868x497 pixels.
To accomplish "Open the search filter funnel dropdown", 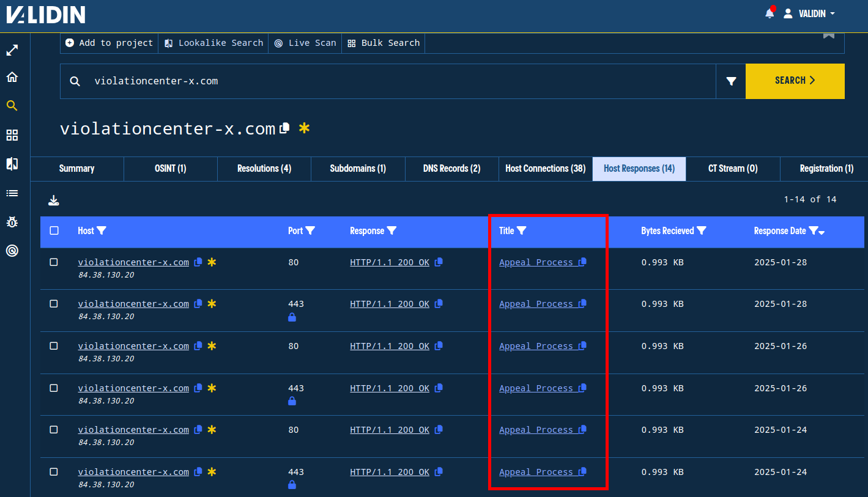I will 731,81.
